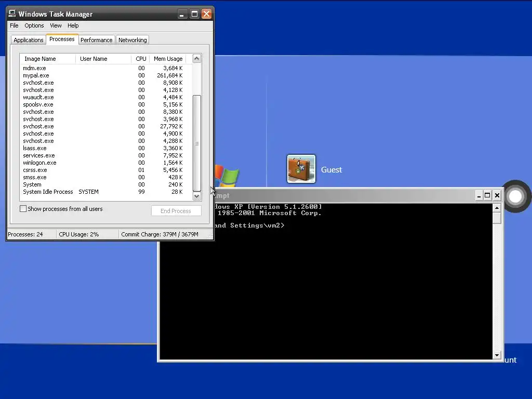This screenshot has height=399, width=532.
Task: Open the Task Manager title bar icon
Action: [12, 14]
